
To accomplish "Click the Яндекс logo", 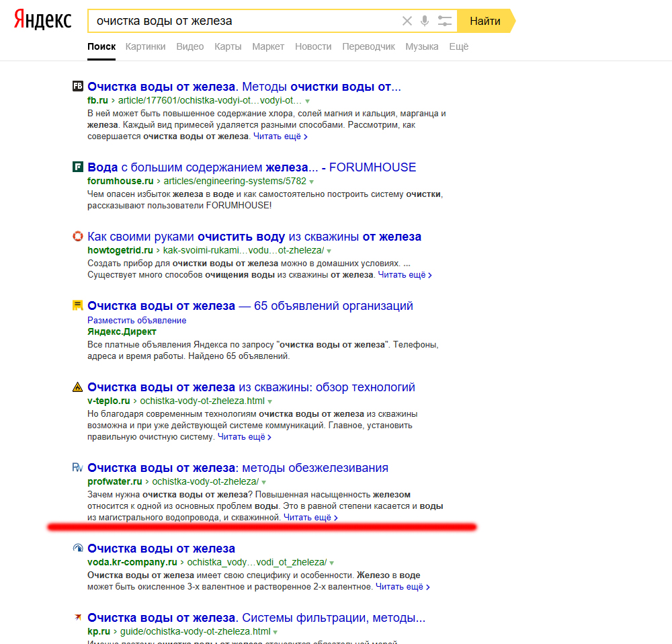I will (x=42, y=19).
